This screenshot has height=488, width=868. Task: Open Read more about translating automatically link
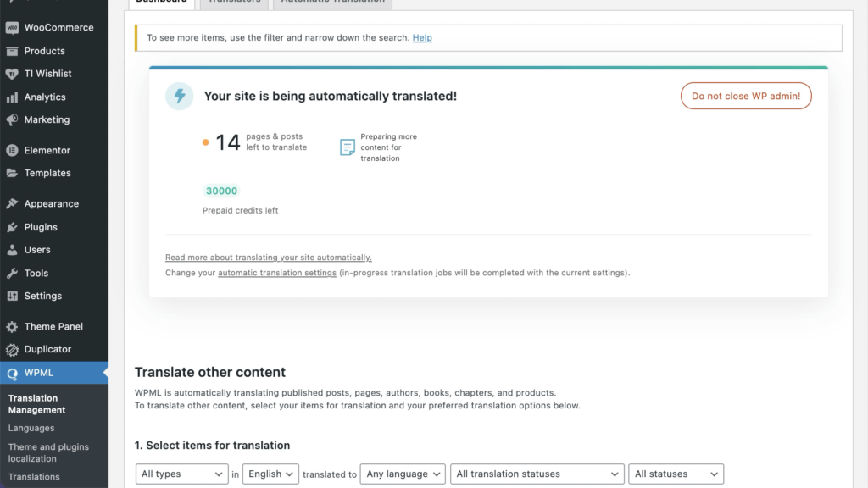tap(269, 258)
